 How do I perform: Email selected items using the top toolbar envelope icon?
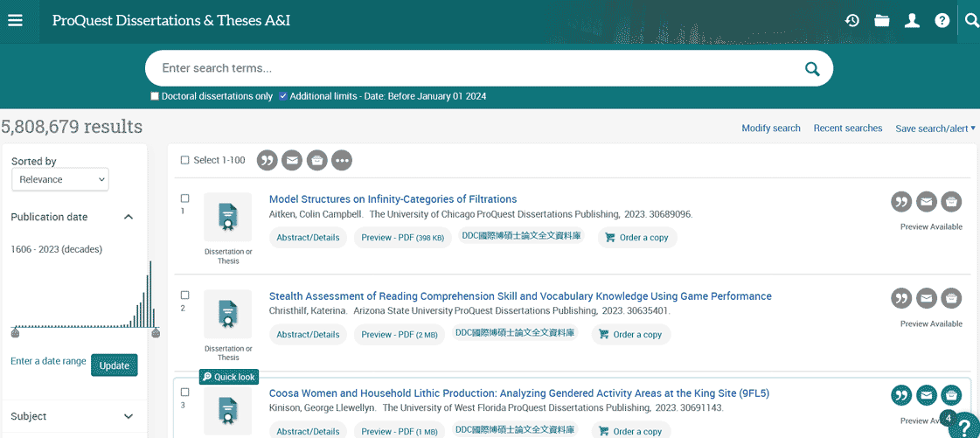(292, 161)
